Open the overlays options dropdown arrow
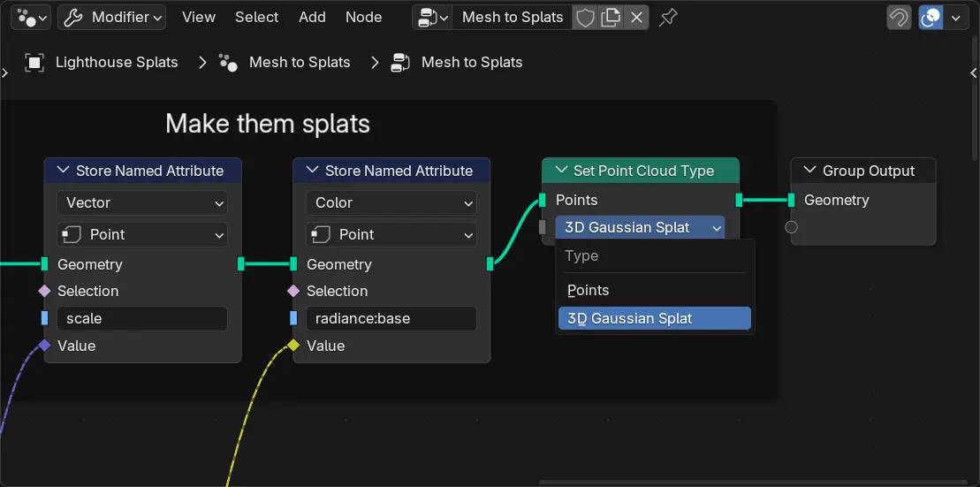The height and width of the screenshot is (487, 980). 955,18
